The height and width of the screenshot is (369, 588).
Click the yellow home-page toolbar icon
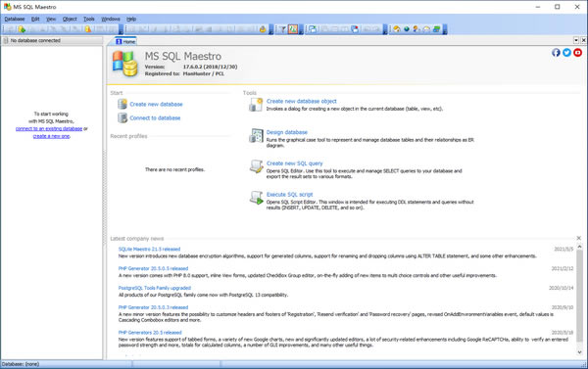click(397, 29)
